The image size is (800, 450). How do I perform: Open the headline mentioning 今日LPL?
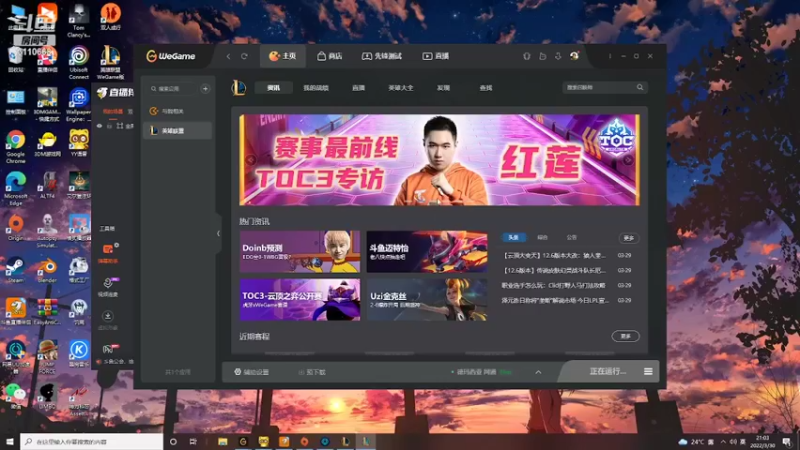click(555, 301)
